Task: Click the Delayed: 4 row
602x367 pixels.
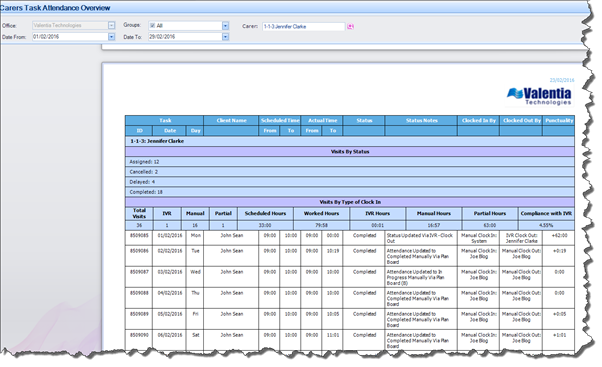Action: point(350,182)
